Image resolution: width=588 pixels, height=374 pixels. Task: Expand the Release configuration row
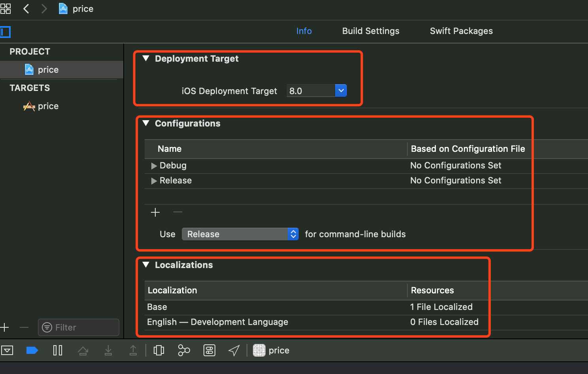[154, 181]
